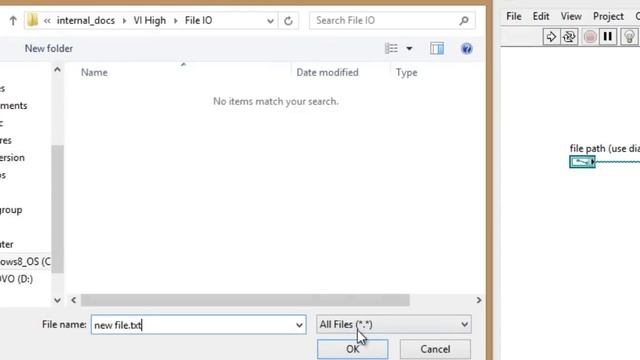Sort by Date modified column
Image resolution: width=640 pixels, height=360 pixels.
coord(327,73)
